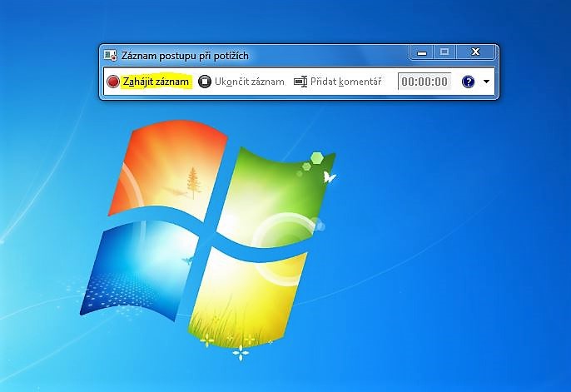The image size is (571, 392).
Task: Click the Záznam postupu při potížích title bar text
Action: 185,55
